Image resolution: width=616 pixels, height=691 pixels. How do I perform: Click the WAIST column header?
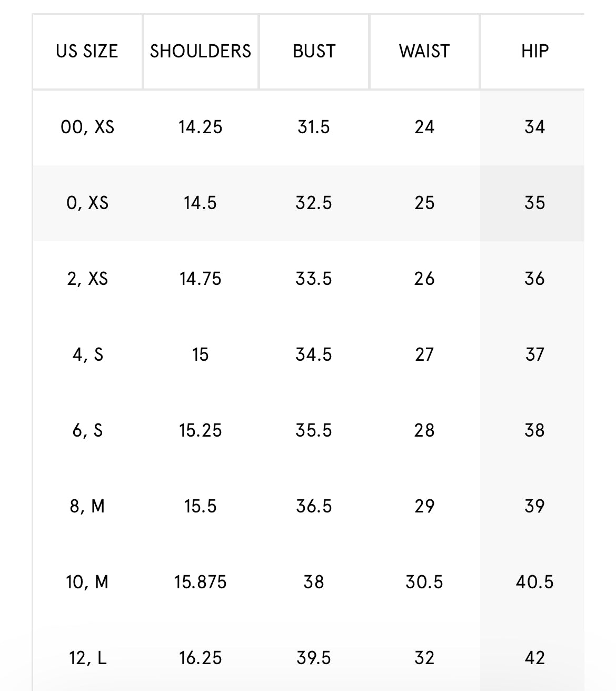(x=424, y=51)
